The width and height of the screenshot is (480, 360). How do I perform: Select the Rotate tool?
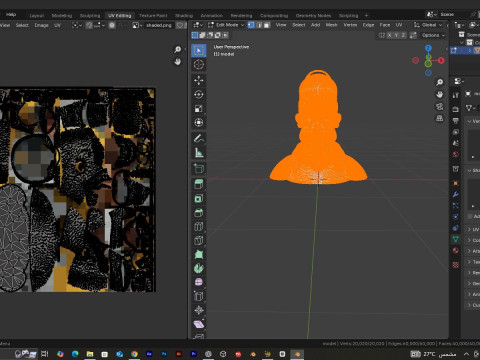[199, 94]
